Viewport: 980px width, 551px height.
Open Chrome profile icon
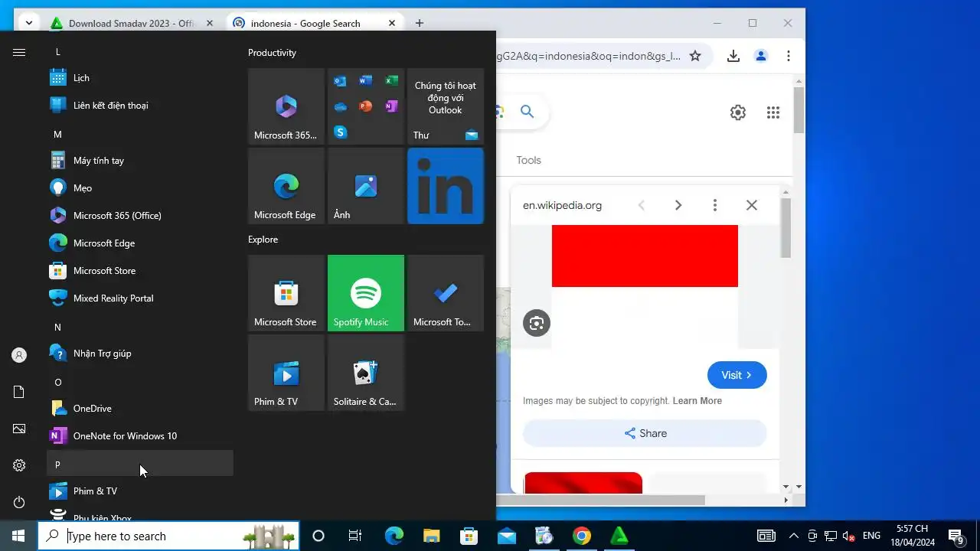[761, 56]
